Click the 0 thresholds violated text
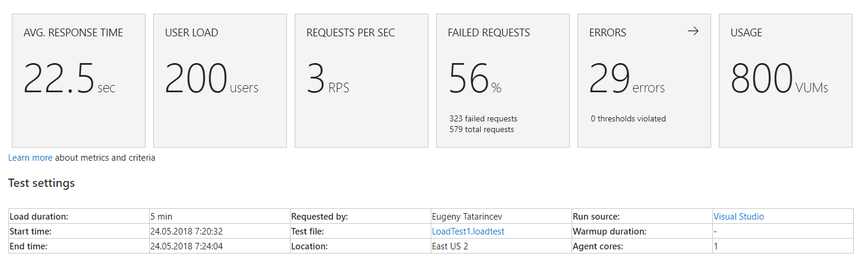This screenshot has height=269, width=868. [x=628, y=118]
